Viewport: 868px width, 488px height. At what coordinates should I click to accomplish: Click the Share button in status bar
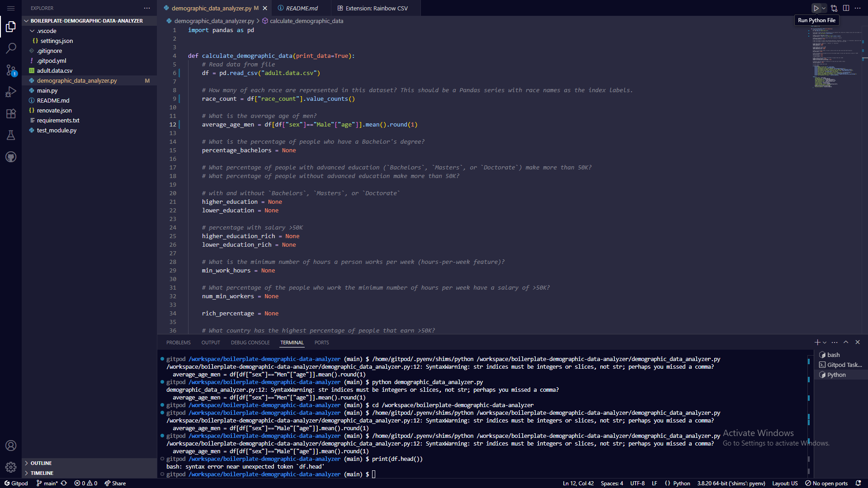click(115, 483)
